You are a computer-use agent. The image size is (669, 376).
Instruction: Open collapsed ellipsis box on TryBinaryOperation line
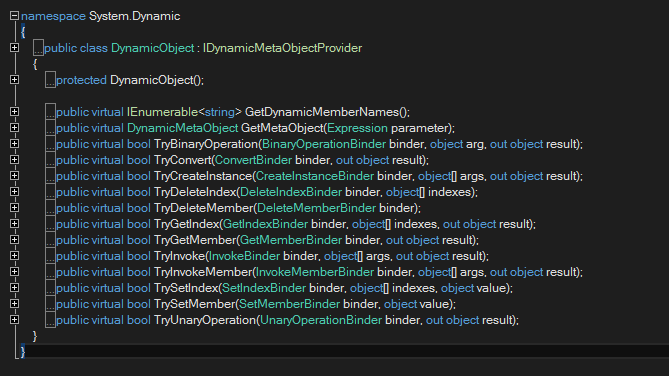click(x=50, y=144)
